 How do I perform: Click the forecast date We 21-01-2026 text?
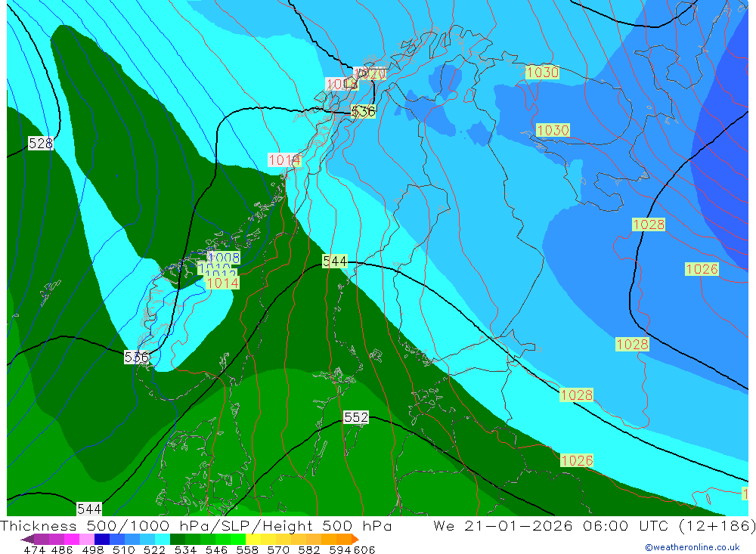(503, 525)
